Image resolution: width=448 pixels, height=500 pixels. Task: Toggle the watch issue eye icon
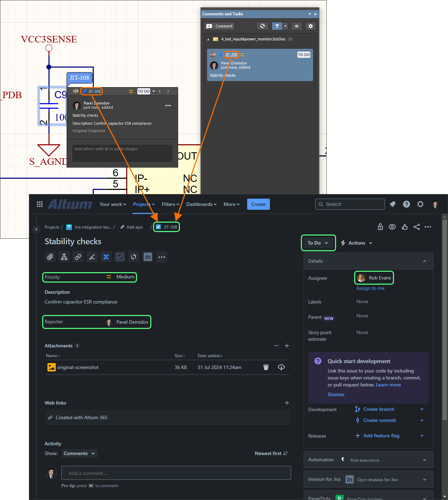click(392, 227)
